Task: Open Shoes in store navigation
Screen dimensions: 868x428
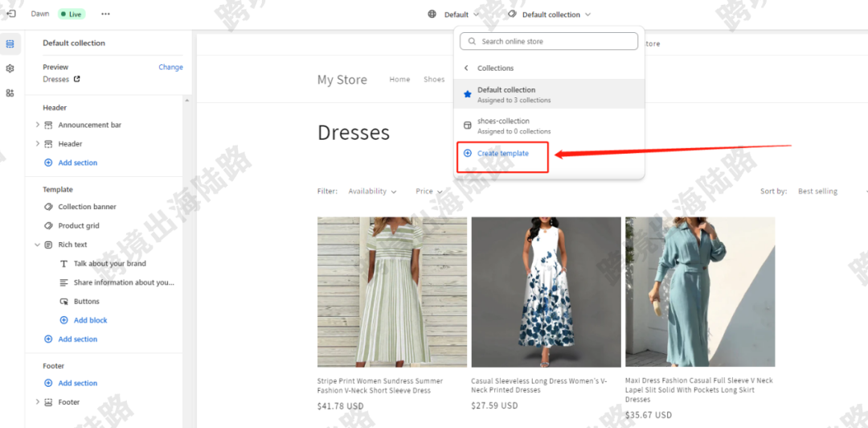Action: pyautogui.click(x=434, y=80)
